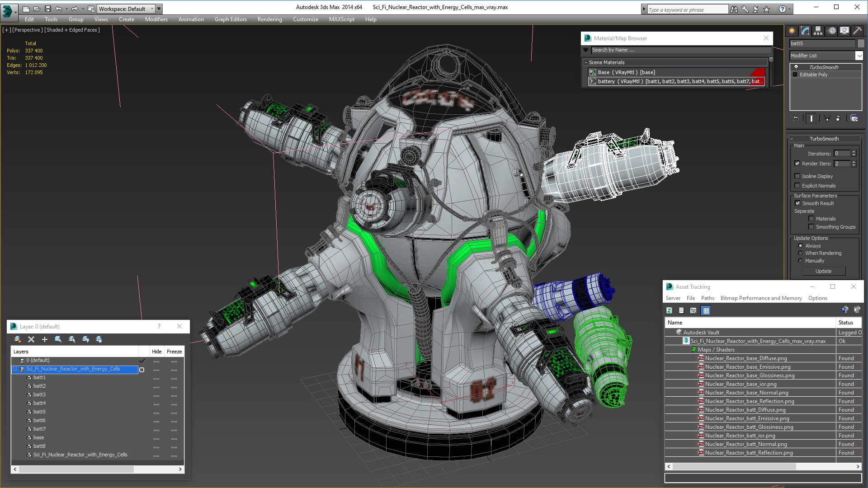Collapse Sci_Fi_Nuclear_Reactor layer tree node

click(15, 369)
